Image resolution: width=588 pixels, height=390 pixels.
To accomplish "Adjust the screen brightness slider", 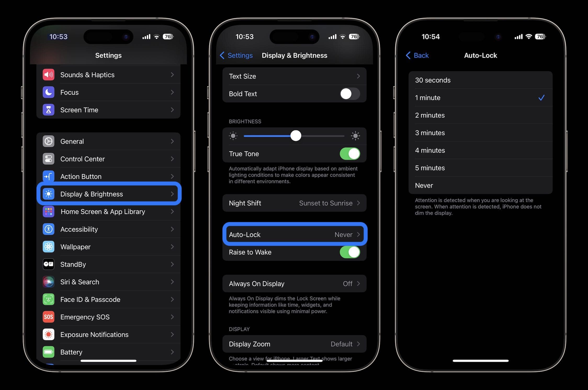I will click(295, 136).
